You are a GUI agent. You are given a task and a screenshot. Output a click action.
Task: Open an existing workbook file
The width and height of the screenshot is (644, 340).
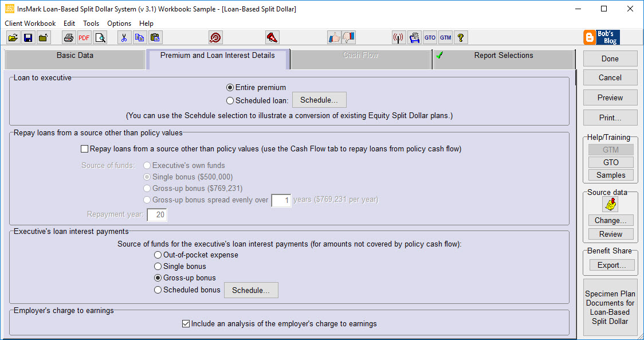pyautogui.click(x=13, y=37)
